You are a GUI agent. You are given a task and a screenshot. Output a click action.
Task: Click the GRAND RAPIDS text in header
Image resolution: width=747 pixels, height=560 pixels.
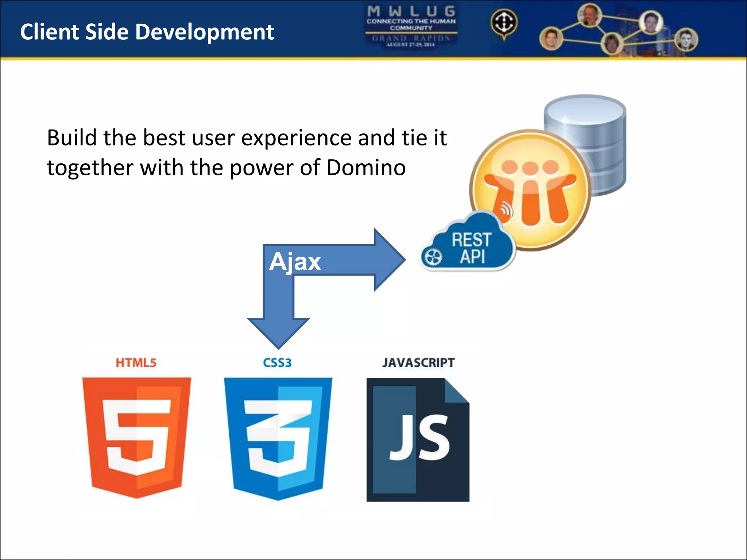tap(411, 38)
